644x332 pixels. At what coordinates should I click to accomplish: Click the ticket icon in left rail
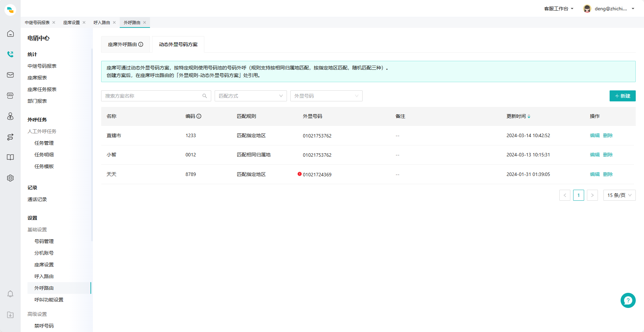click(x=10, y=96)
